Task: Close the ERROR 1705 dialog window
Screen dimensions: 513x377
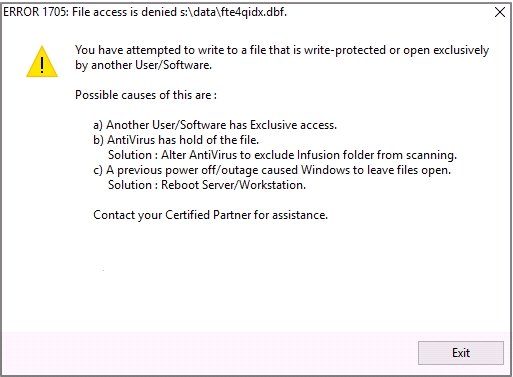Action: 500,12
